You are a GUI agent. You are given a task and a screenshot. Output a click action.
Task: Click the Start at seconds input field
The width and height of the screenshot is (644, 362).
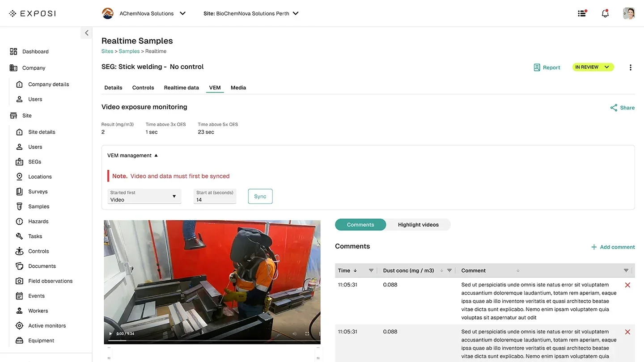[215, 199]
